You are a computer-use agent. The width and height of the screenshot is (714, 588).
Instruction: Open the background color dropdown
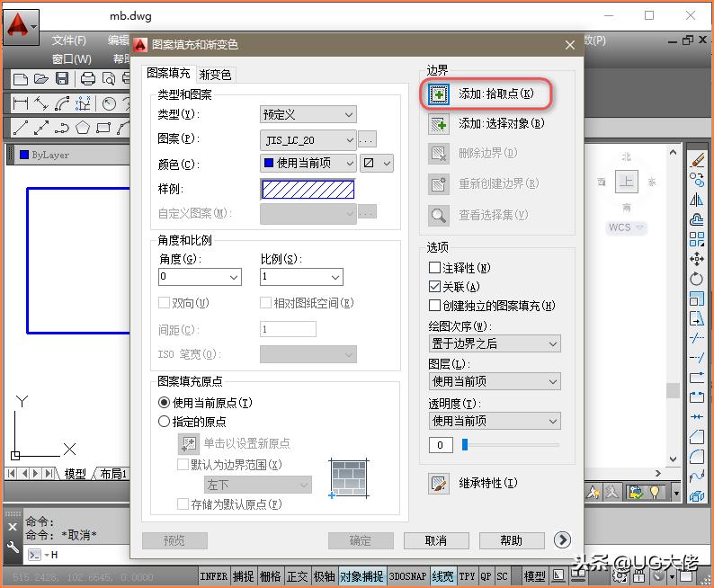pyautogui.click(x=377, y=163)
